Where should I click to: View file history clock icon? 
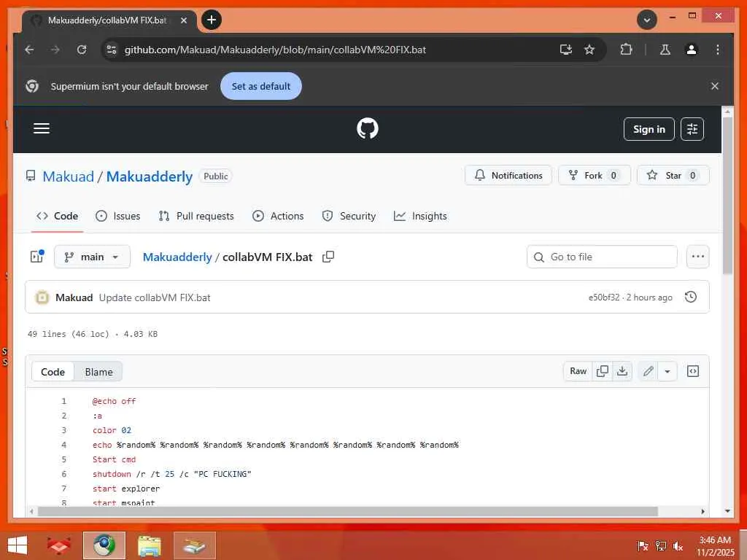pos(691,297)
